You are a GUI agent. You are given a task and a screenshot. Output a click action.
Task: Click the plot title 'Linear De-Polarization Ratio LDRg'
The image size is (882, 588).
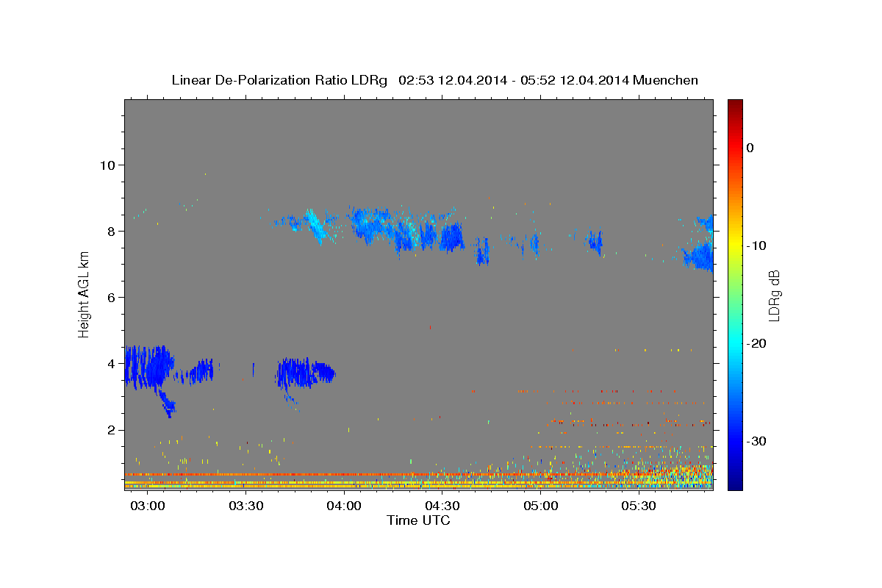click(x=279, y=80)
